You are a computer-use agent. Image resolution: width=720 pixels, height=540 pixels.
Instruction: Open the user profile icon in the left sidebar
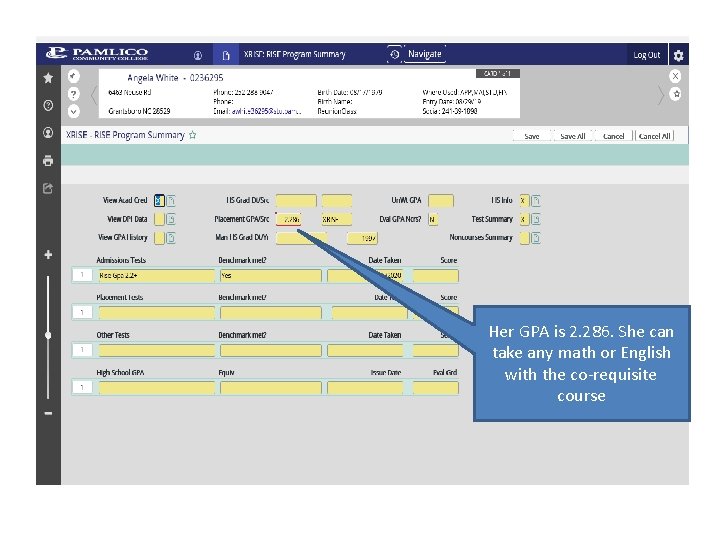point(48,133)
